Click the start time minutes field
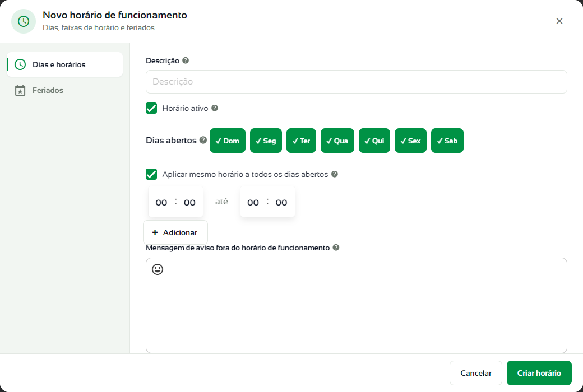The height and width of the screenshot is (392, 583). pos(189,202)
